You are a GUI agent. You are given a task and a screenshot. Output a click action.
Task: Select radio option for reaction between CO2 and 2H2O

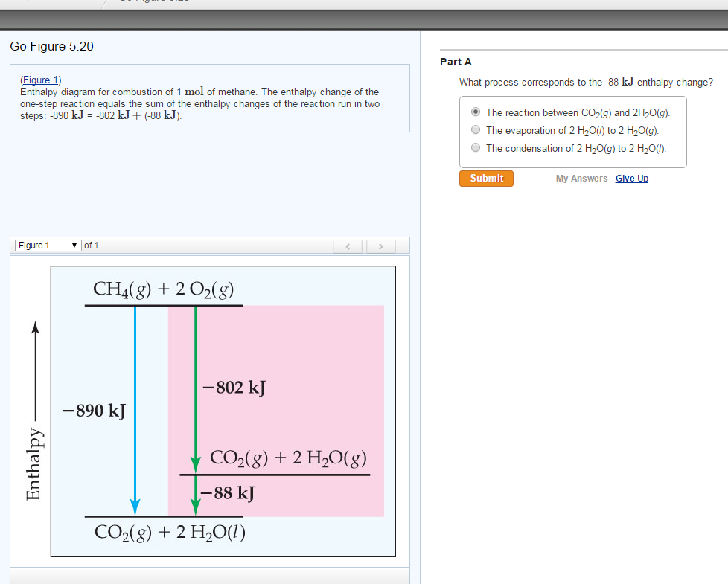(x=475, y=112)
